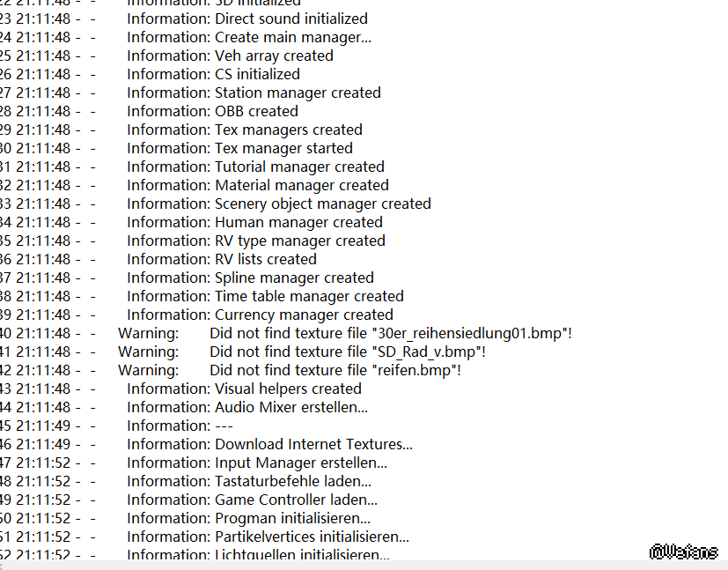Click the "Download Internet Textures..." line
Image resolution: width=728 pixels, height=570 pixels.
pos(313,444)
